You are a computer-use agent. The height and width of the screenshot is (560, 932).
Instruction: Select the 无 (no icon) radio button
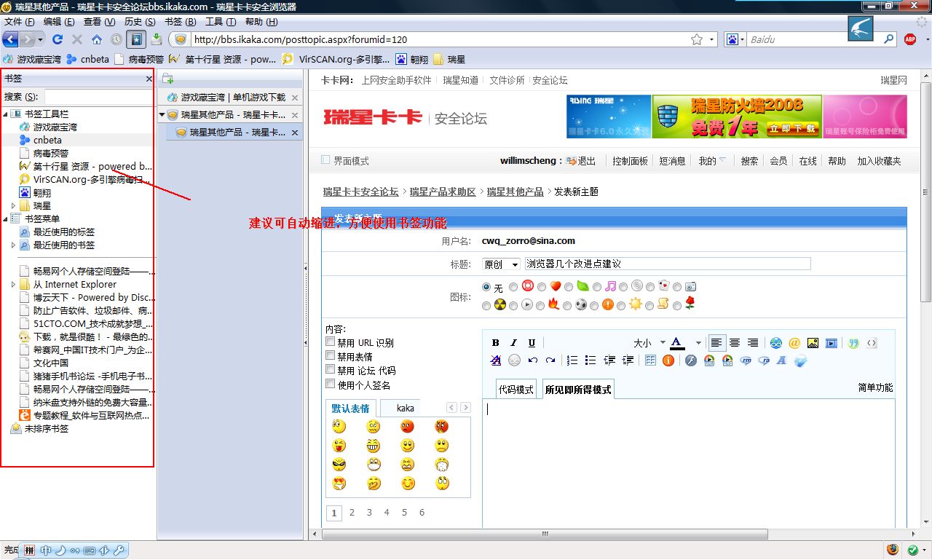[487, 288]
